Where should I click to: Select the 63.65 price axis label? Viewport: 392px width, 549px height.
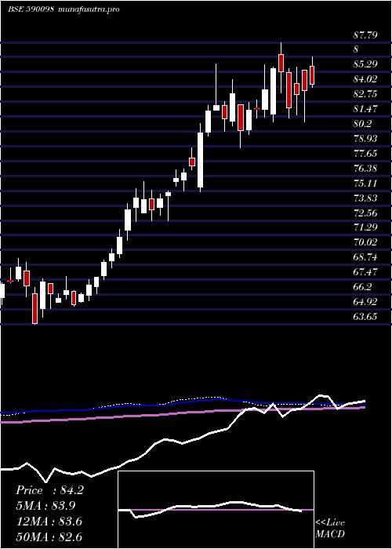point(365,317)
